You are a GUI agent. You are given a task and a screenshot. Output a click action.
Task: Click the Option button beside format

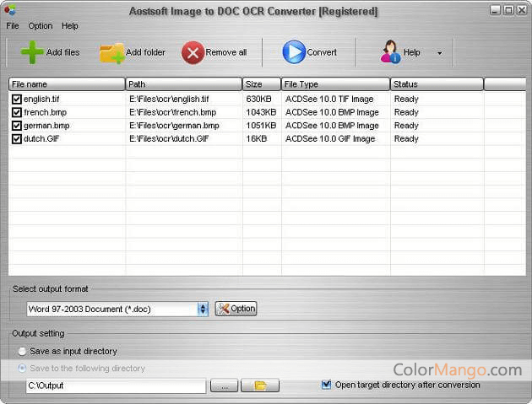236,309
